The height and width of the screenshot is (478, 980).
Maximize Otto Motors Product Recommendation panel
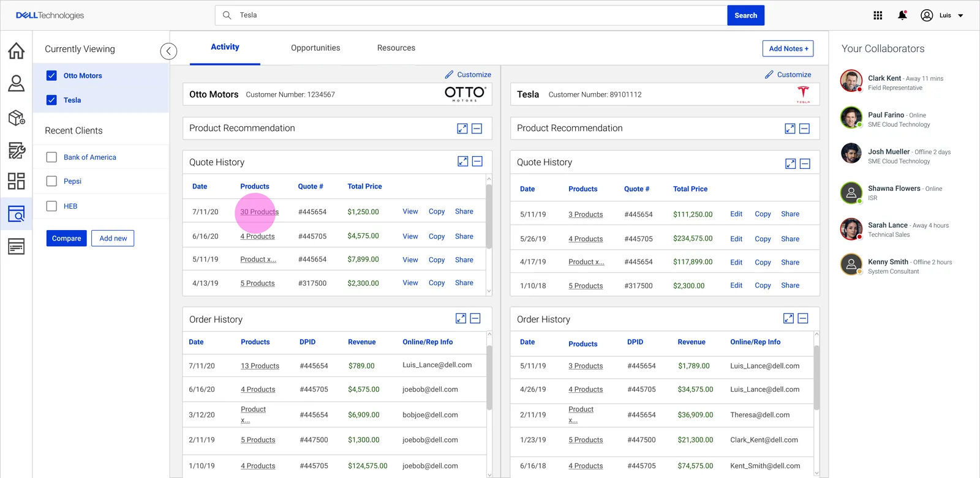[x=462, y=129]
